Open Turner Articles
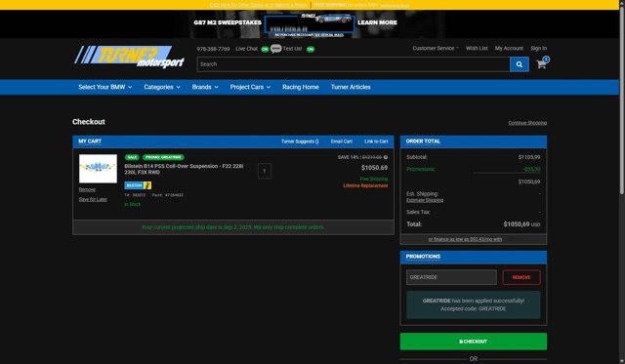Viewport: 625px width, 364px height. point(351,87)
